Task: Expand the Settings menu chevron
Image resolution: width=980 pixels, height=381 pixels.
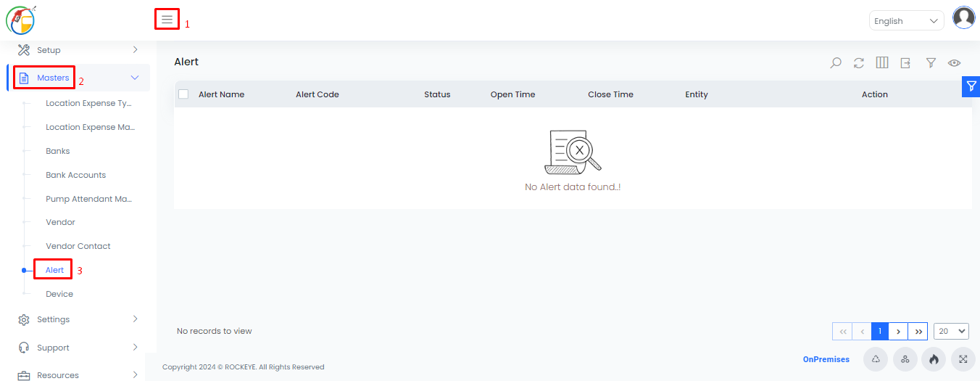Action: click(135, 319)
